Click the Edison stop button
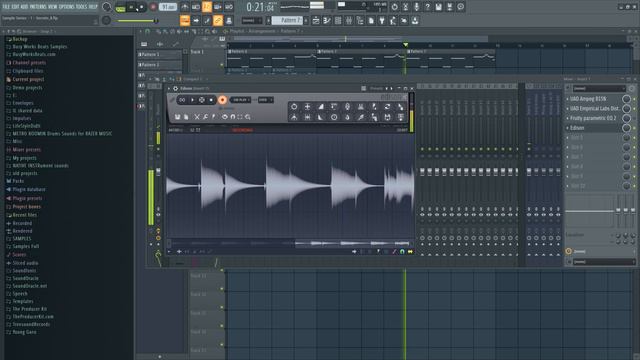The image size is (640, 360). click(x=211, y=100)
